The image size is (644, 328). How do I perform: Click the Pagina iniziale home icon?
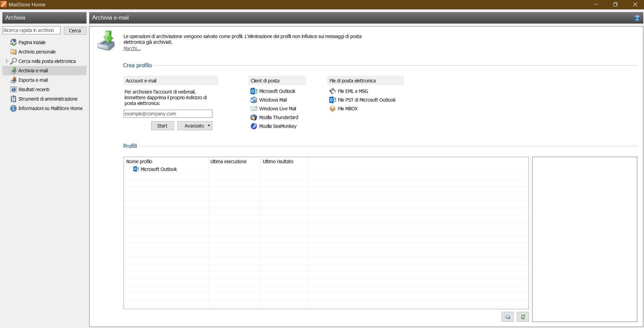[13, 42]
